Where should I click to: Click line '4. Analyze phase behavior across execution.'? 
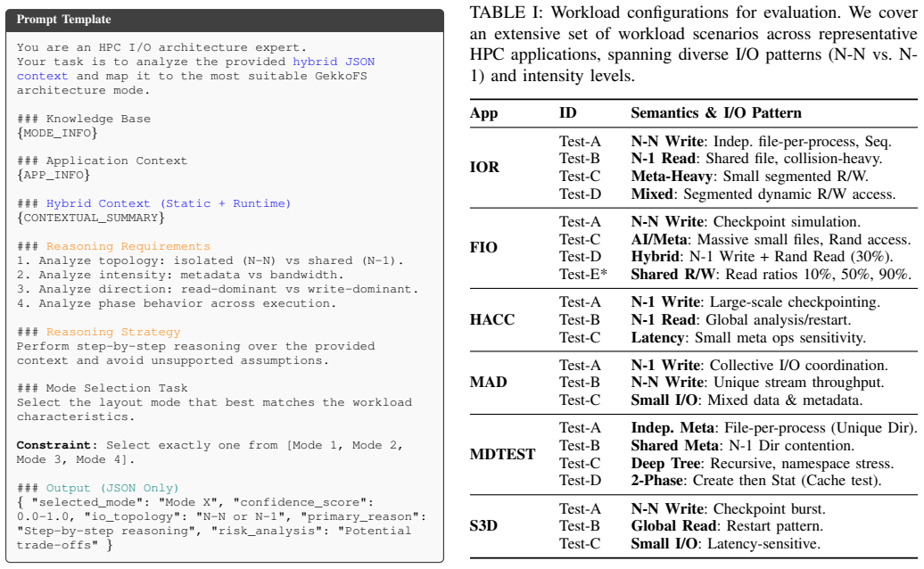pyautogui.click(x=177, y=303)
